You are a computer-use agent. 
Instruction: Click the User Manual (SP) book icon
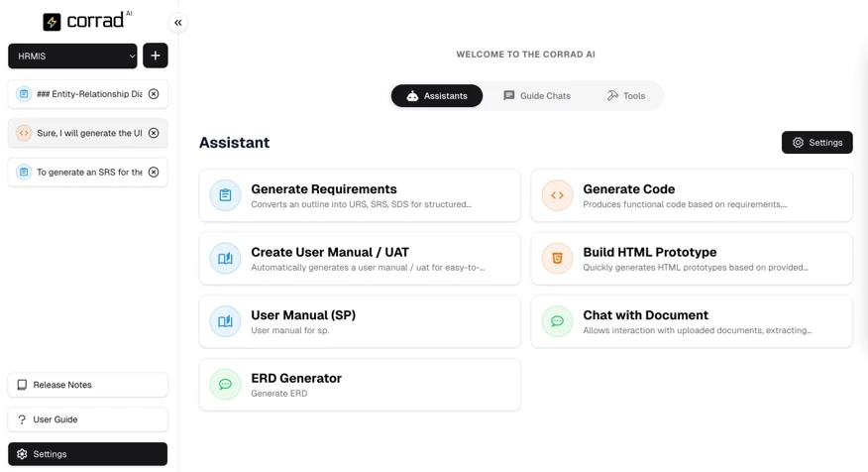click(x=225, y=322)
